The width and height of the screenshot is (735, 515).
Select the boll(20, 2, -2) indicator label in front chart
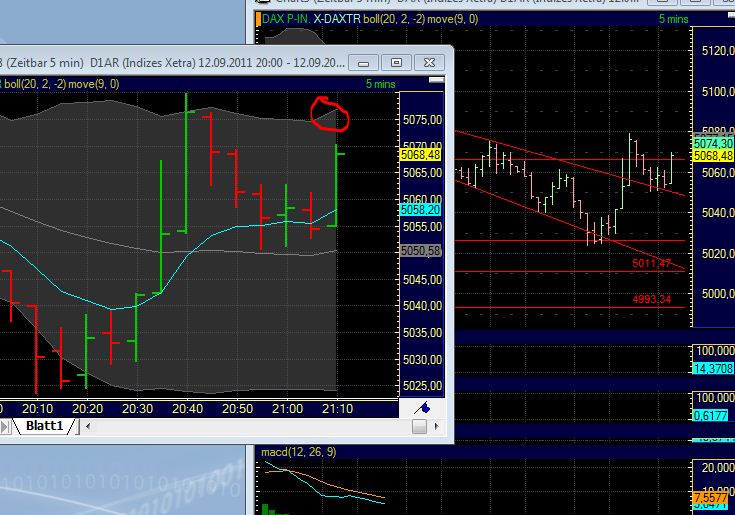click(x=35, y=84)
